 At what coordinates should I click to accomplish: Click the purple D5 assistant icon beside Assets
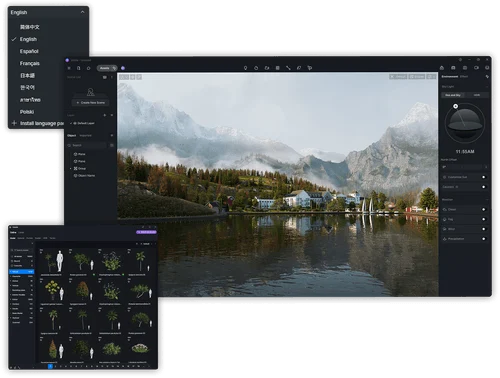click(x=123, y=68)
